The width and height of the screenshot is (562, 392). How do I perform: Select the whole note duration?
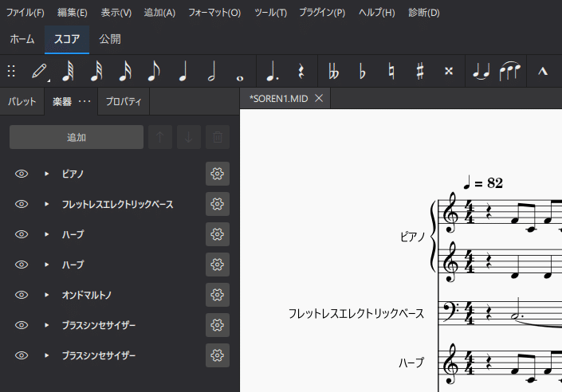[x=240, y=78]
